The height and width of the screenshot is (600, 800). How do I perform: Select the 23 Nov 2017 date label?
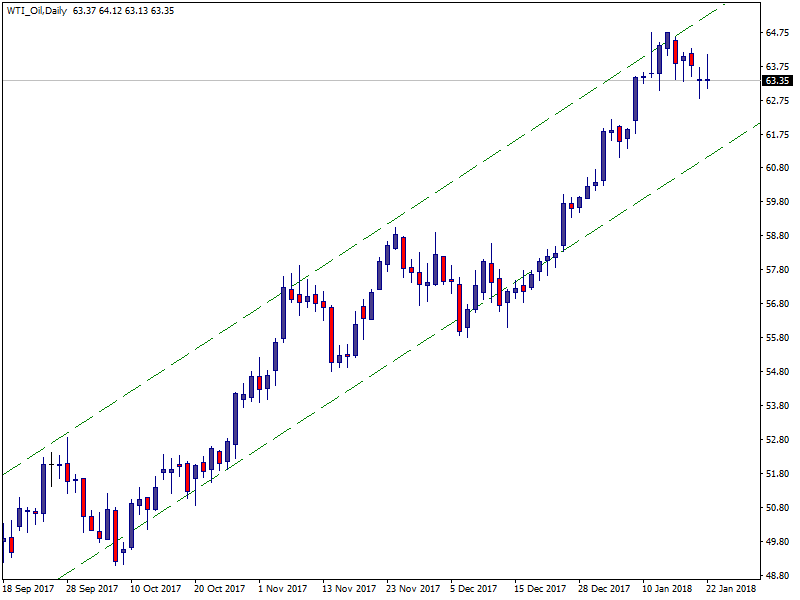413,589
